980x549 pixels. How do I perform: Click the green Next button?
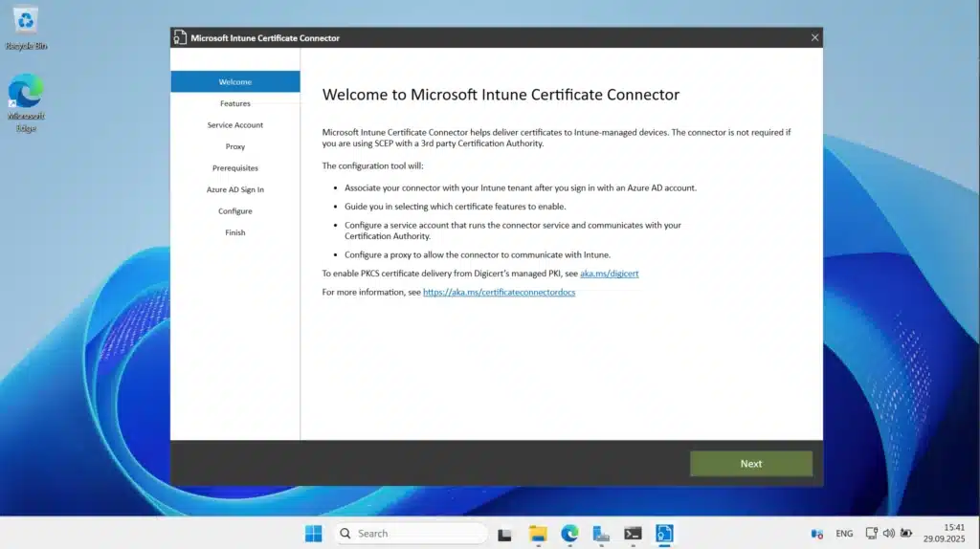pos(750,464)
